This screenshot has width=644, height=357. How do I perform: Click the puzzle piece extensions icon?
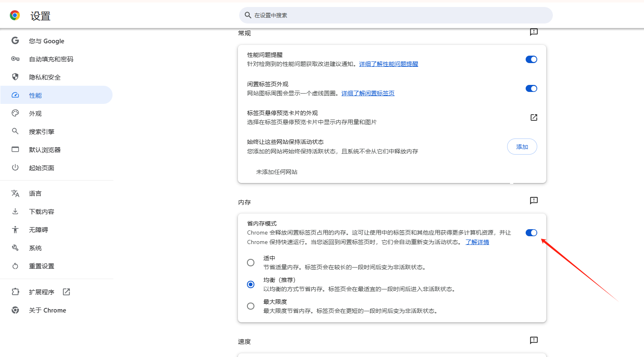point(15,292)
